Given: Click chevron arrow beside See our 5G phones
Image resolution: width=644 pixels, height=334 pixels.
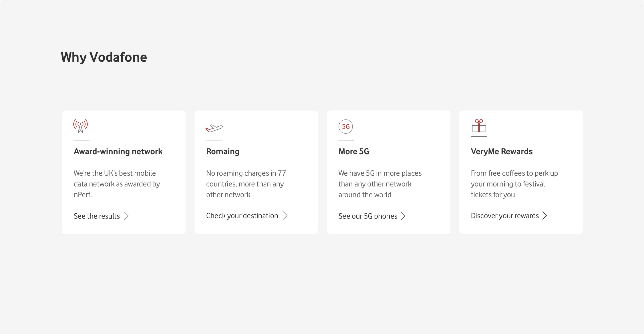Looking at the screenshot, I should pyautogui.click(x=403, y=216).
